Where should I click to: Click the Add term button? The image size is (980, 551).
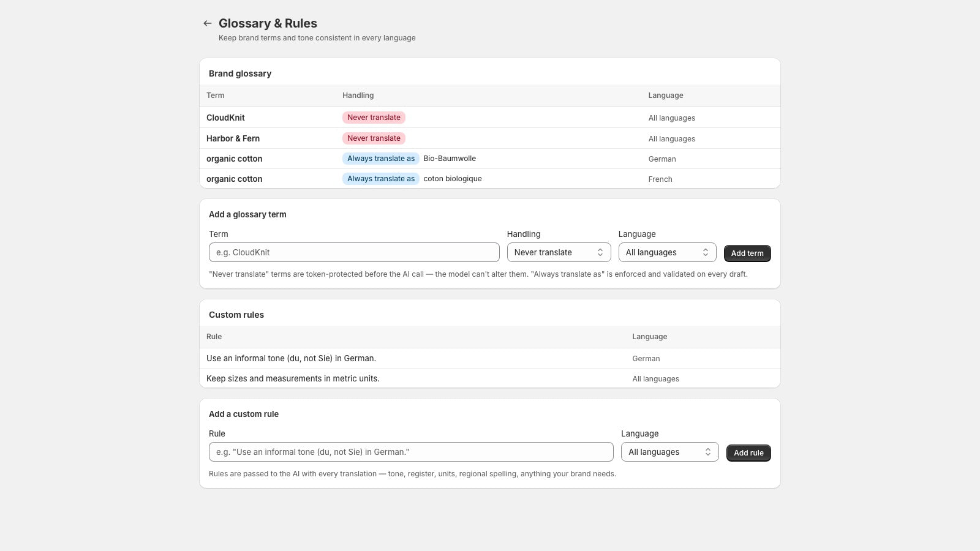747,253
